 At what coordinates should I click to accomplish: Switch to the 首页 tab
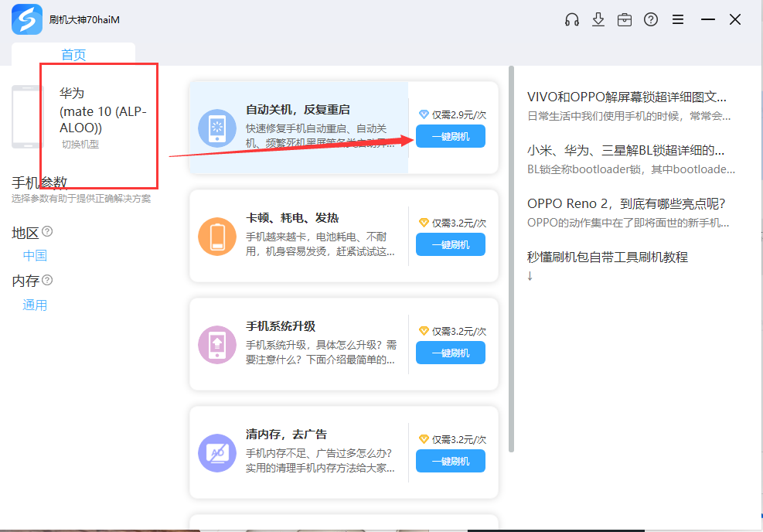click(73, 53)
